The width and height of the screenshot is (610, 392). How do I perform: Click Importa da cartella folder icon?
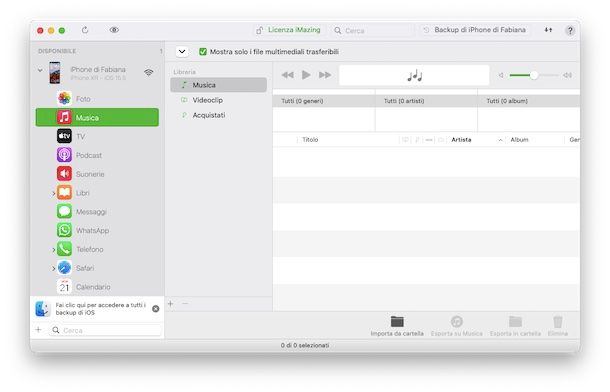pos(397,322)
